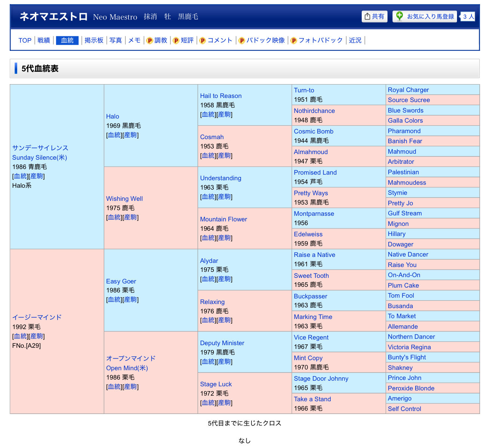Switch to the 戦績 tab
The height and width of the screenshot is (448, 491).
click(x=44, y=40)
